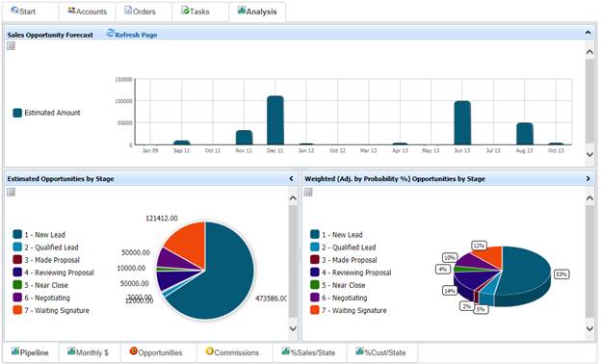Switch to the Accounts tab
The image size is (601, 364).
pos(87,12)
